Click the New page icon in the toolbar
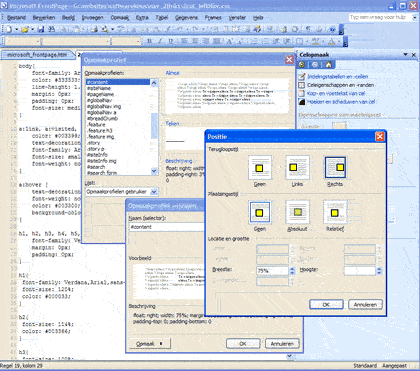 click(x=9, y=30)
